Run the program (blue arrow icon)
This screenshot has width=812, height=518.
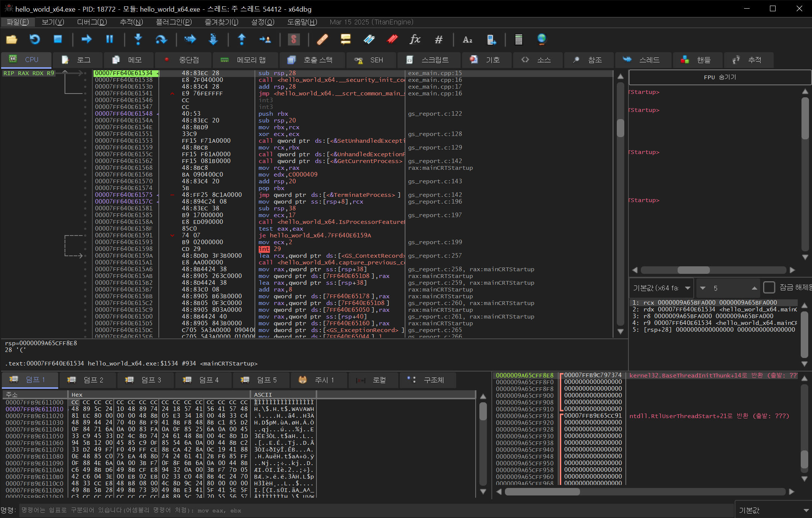click(x=86, y=39)
